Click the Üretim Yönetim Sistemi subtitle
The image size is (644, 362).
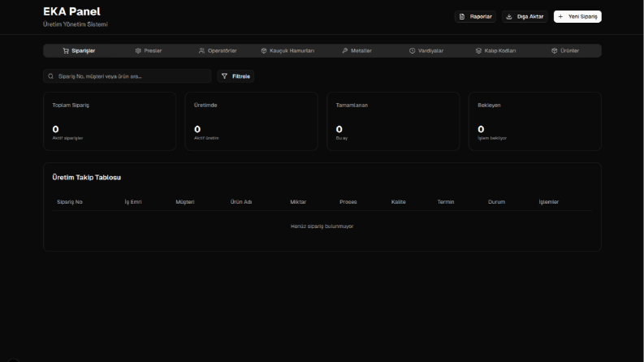point(76,24)
